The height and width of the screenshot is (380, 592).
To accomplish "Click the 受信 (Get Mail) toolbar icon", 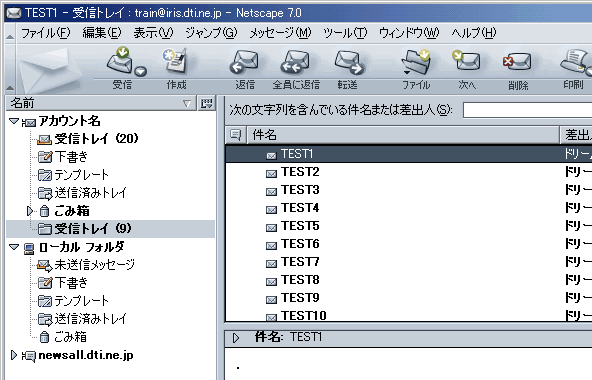I will point(120,61).
